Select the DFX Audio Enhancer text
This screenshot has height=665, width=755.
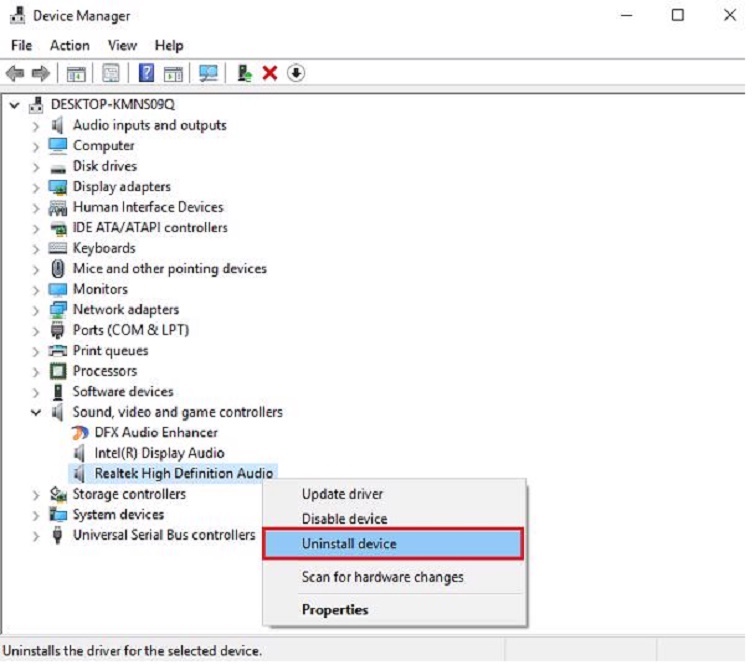tap(156, 433)
